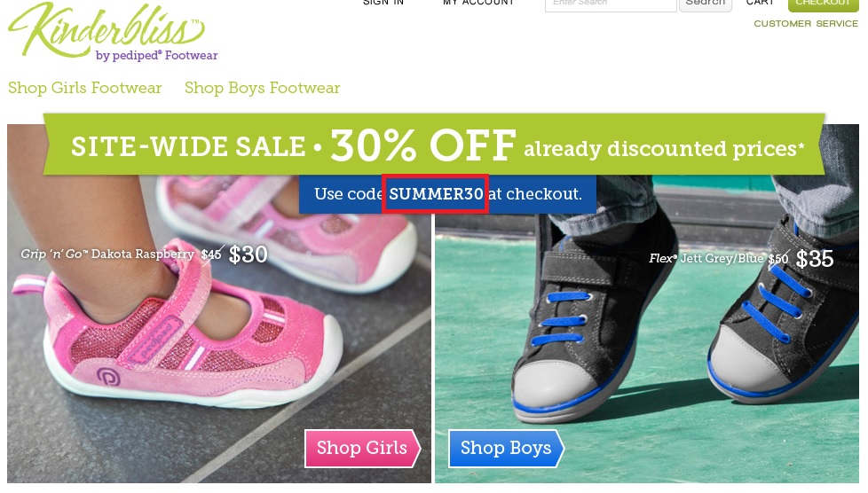
Task: Click the Sign In link
Action: pos(383,3)
